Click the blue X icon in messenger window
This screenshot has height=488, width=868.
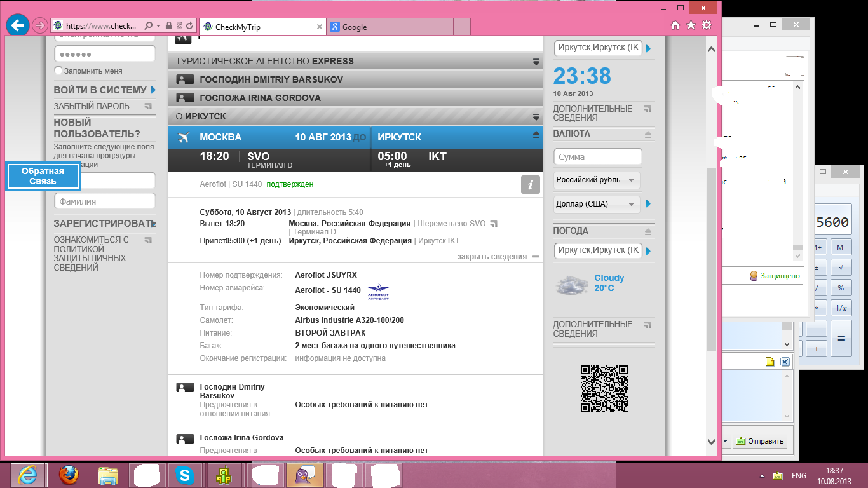[x=785, y=362]
